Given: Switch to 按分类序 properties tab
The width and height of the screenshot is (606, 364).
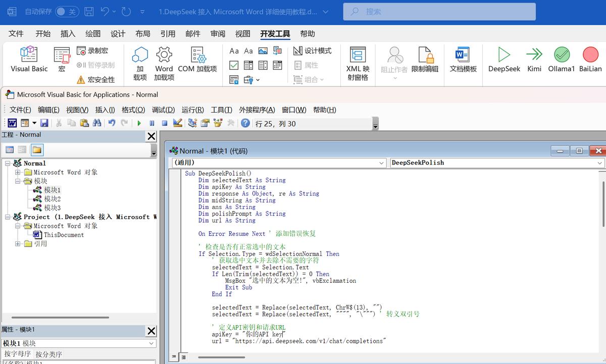Looking at the screenshot, I should click(49, 354).
